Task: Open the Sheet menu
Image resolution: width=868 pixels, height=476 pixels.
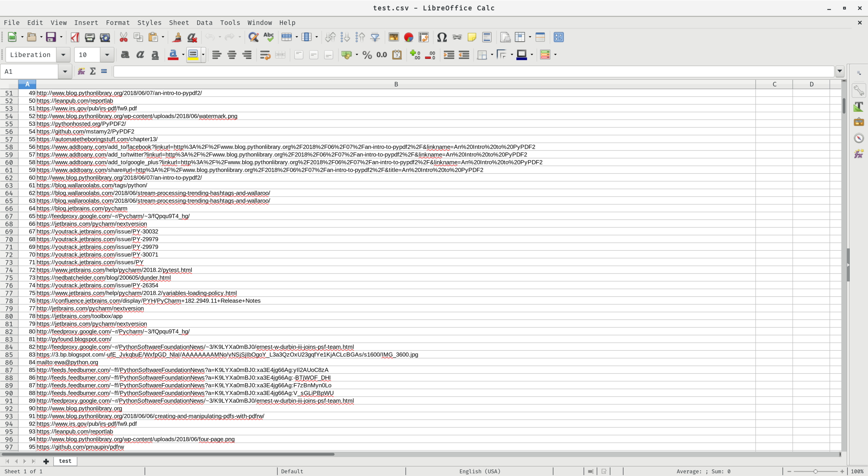Action: (x=179, y=23)
